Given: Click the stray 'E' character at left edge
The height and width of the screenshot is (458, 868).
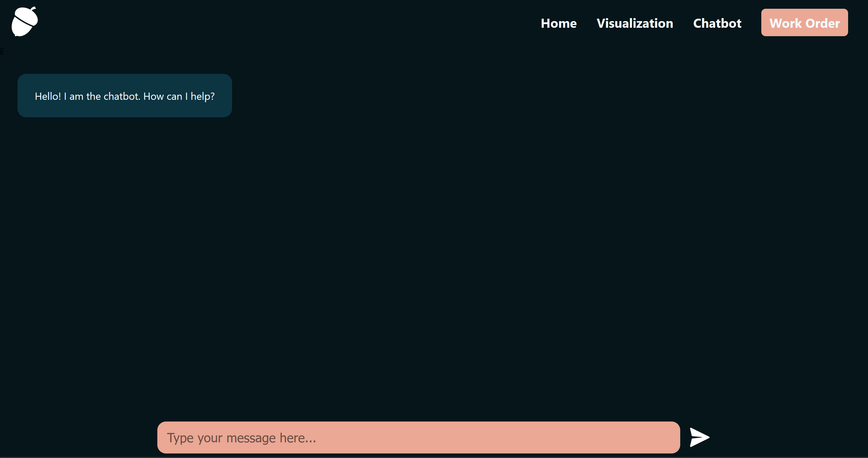Looking at the screenshot, I should (2, 52).
